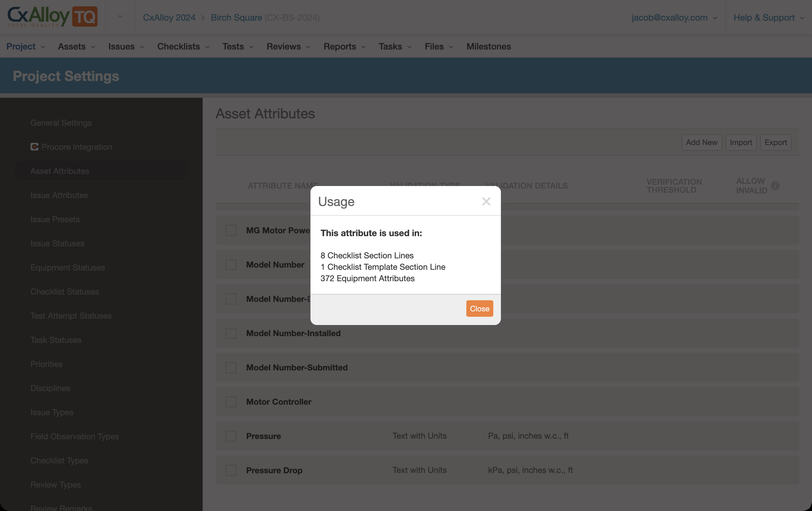Screen dimensions: 812x511
Task: Click the Export button
Action: pyautogui.click(x=775, y=142)
